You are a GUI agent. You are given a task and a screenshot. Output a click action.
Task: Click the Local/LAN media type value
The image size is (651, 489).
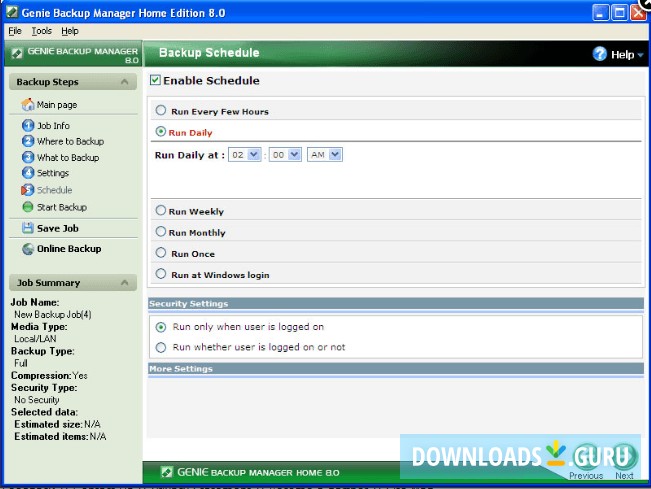(x=35, y=339)
